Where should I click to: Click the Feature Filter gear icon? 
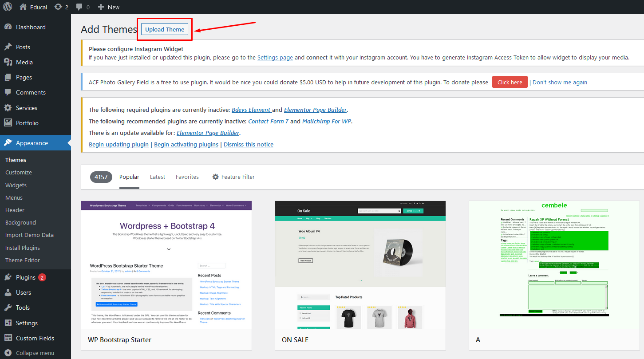[x=216, y=177]
